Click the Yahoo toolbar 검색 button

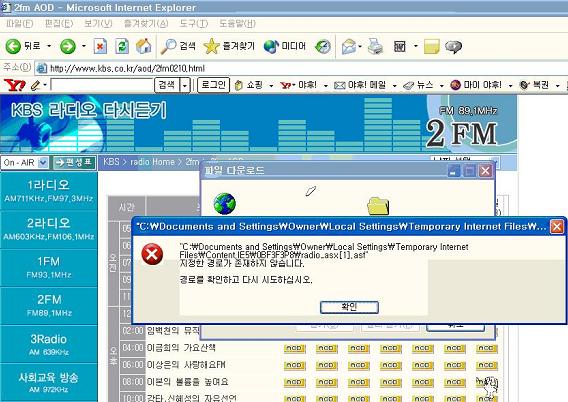click(x=167, y=85)
